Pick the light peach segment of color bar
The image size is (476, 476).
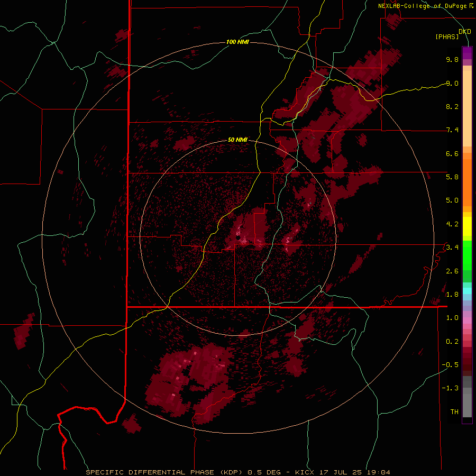(x=467, y=108)
